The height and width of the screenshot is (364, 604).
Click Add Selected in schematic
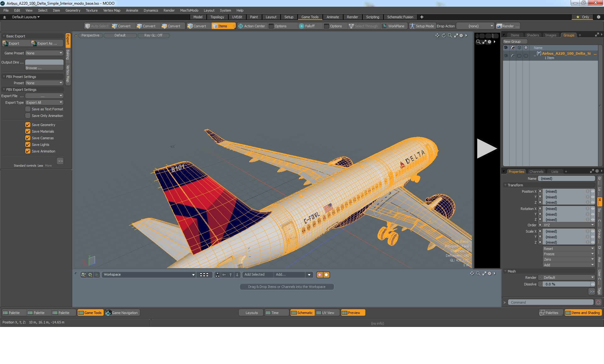258,275
